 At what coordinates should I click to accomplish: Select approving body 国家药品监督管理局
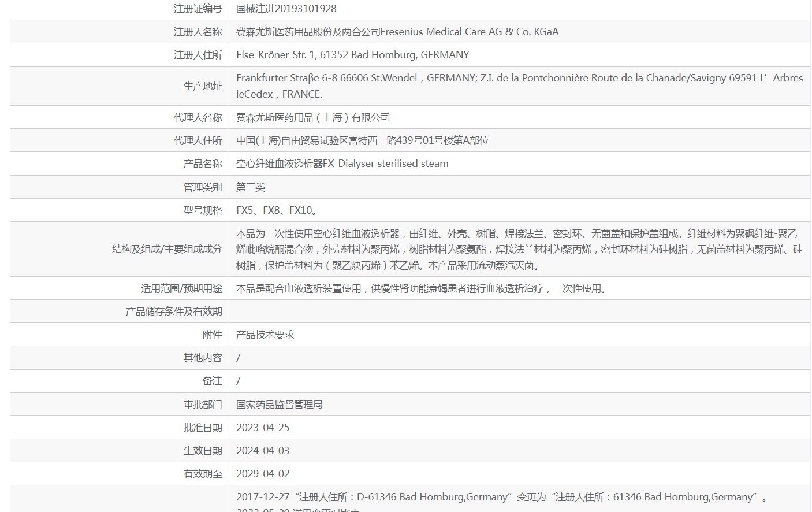pyautogui.click(x=280, y=405)
